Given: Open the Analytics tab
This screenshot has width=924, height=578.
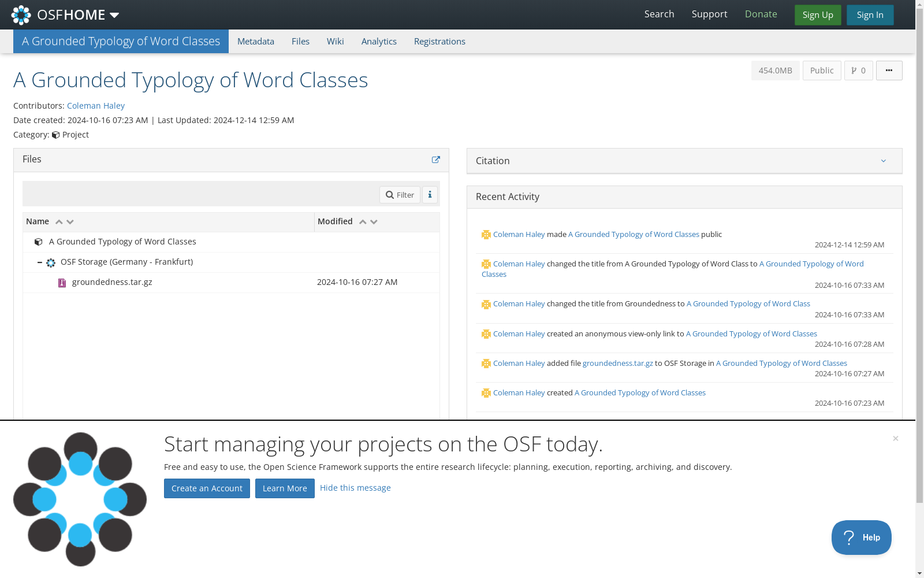Looking at the screenshot, I should click(x=379, y=42).
